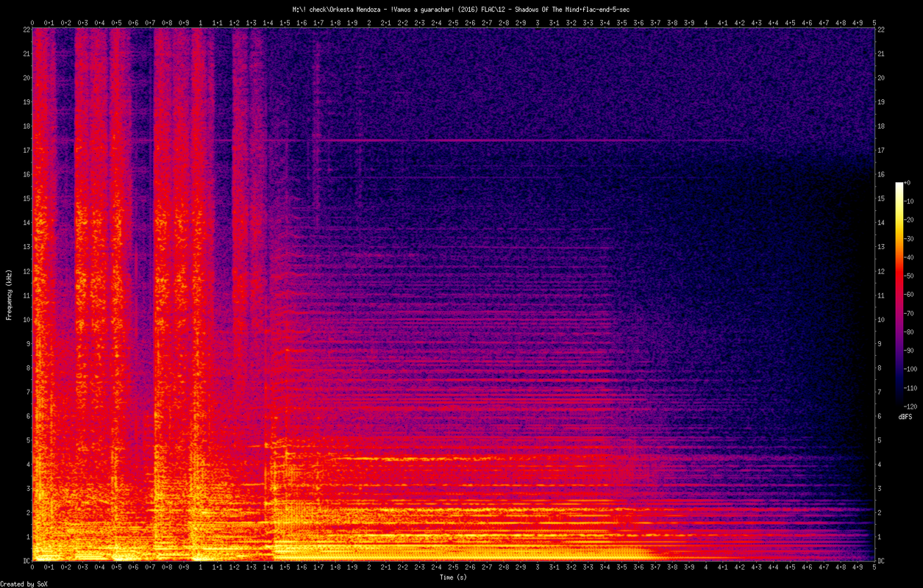Click "1.4" on the top time axis
Viewport: 923px width, 588px height.
click(x=268, y=23)
